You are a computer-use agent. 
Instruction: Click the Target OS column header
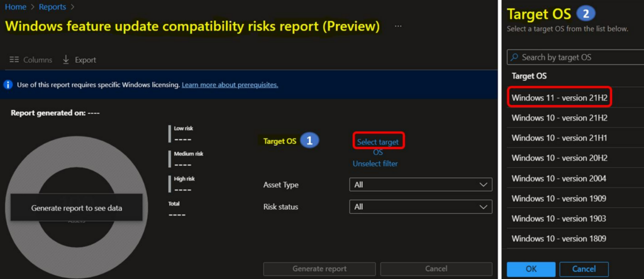tap(529, 76)
